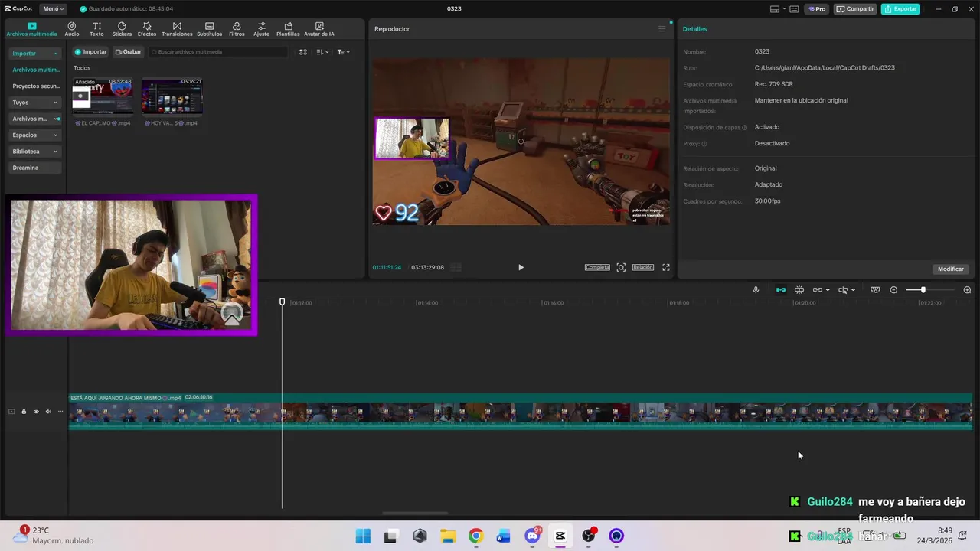Open the keyboard shortcuts icon in title bar
Image resolution: width=980 pixels, height=551 pixels.
tap(795, 9)
